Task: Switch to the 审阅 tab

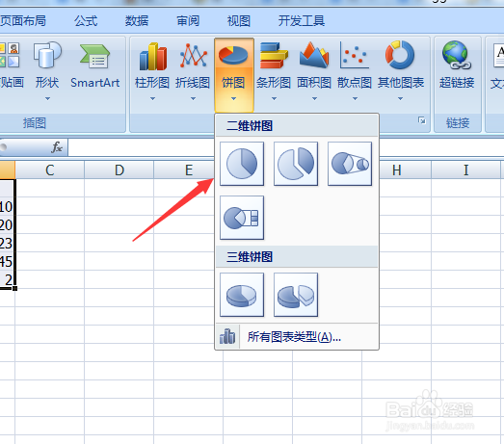Action: click(188, 21)
